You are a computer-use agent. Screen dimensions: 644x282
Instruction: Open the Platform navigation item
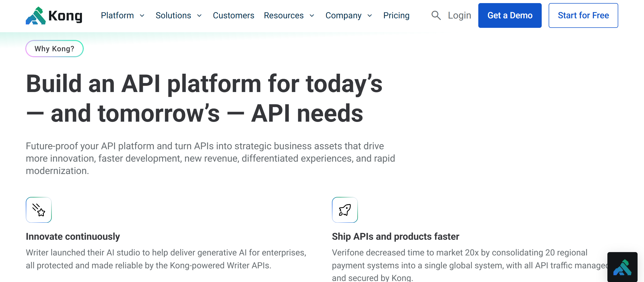pos(117,15)
